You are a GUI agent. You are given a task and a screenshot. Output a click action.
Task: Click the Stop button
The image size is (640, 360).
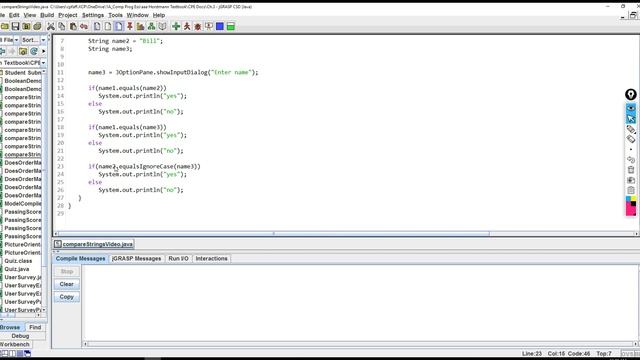(67, 271)
